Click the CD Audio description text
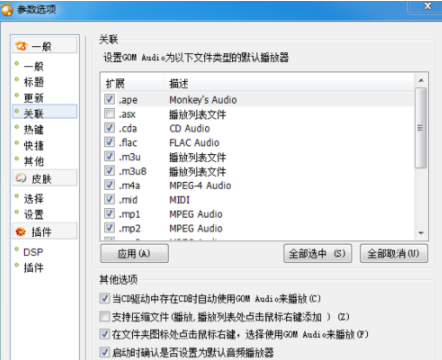The image size is (442, 360). click(190, 128)
